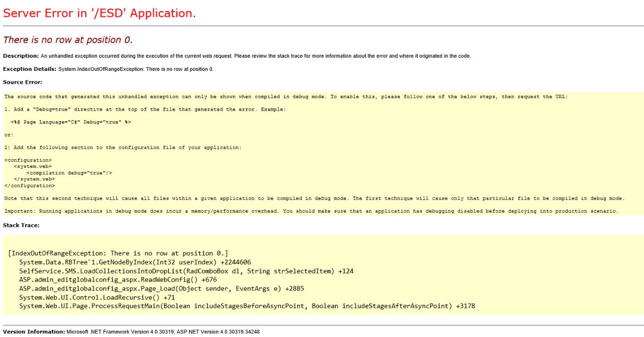Click the '<%@ Page Language="C#" Debug="true" %>' example

70,122
